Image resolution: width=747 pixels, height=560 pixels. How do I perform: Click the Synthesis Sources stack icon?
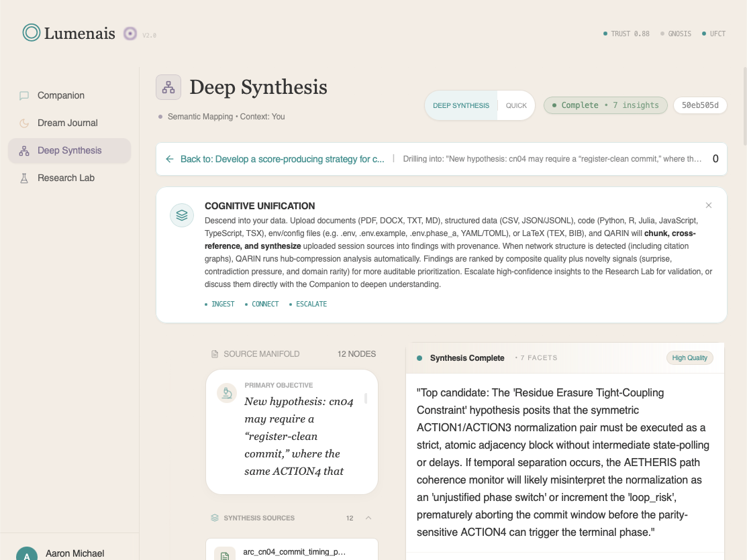(x=215, y=518)
